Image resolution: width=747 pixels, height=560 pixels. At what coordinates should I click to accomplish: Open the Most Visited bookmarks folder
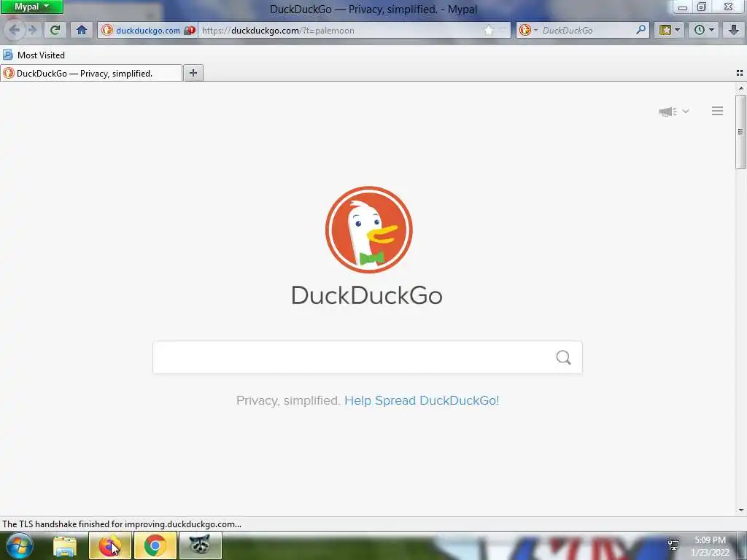(x=34, y=55)
